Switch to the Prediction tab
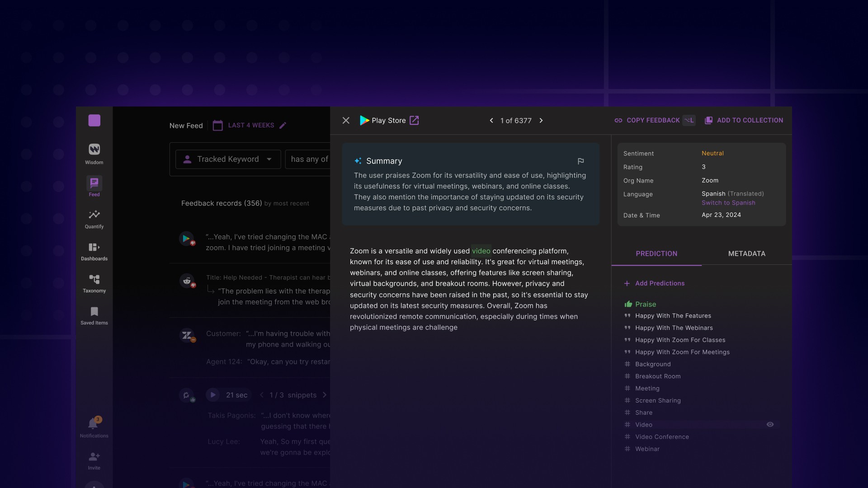The width and height of the screenshot is (868, 488). (656, 253)
